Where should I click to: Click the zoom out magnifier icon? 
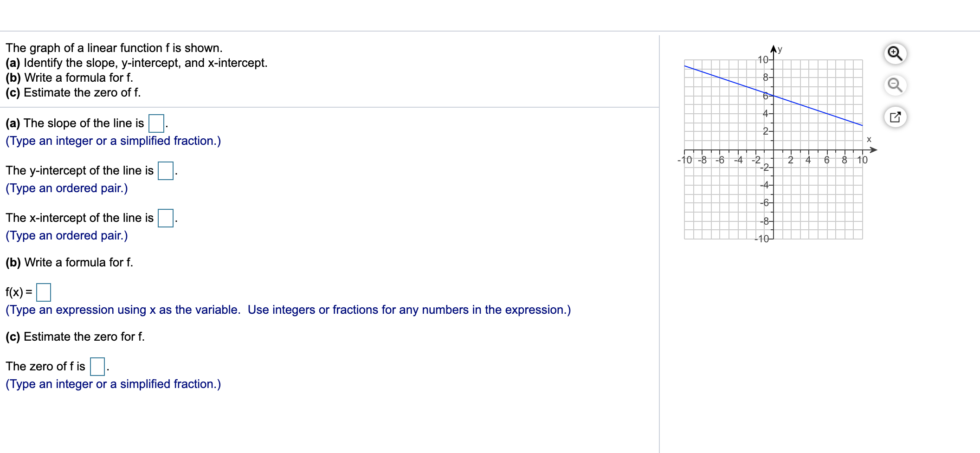tap(895, 85)
